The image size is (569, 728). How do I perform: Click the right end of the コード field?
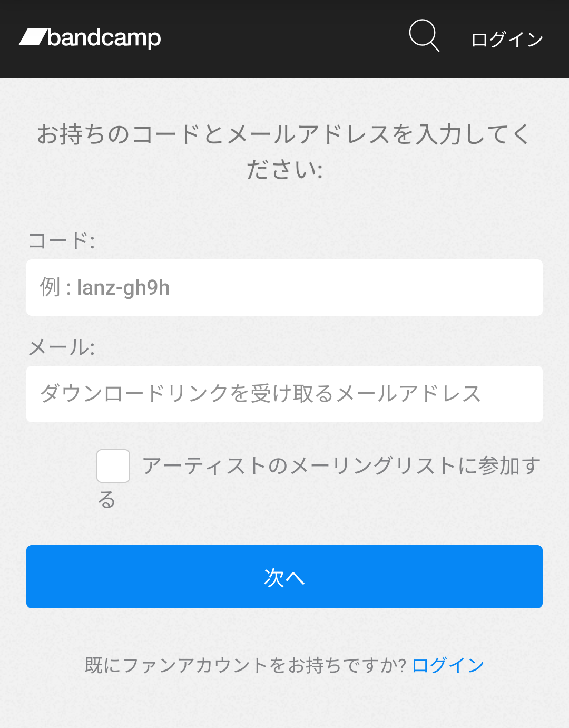(x=522, y=288)
